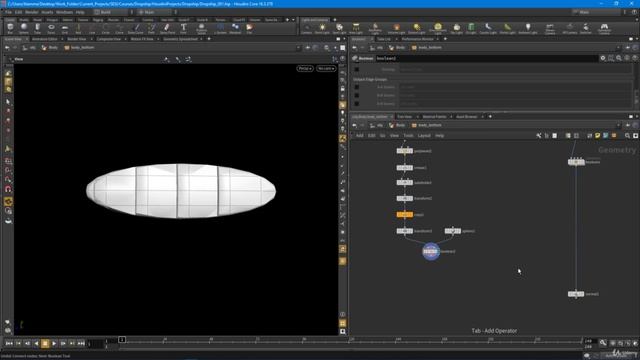Open the network editor Add menu
The height and width of the screenshot is (360, 640).
[360, 136]
